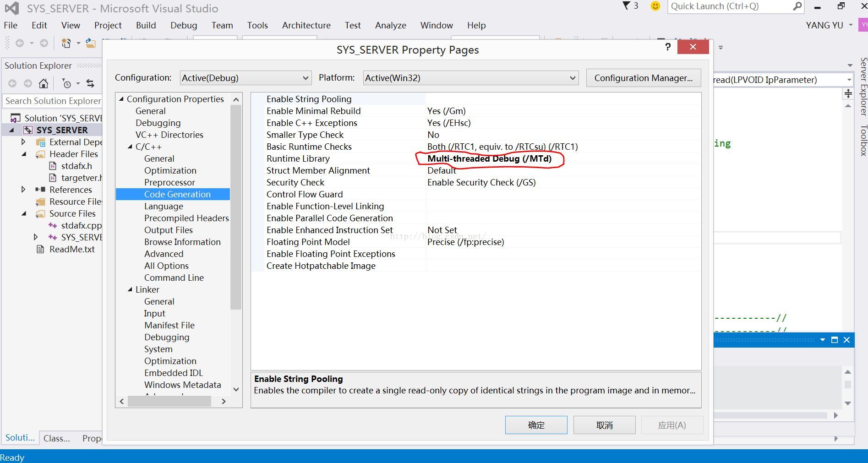Click Sync with Active Document icon
868x463 pixels.
pyautogui.click(x=90, y=83)
